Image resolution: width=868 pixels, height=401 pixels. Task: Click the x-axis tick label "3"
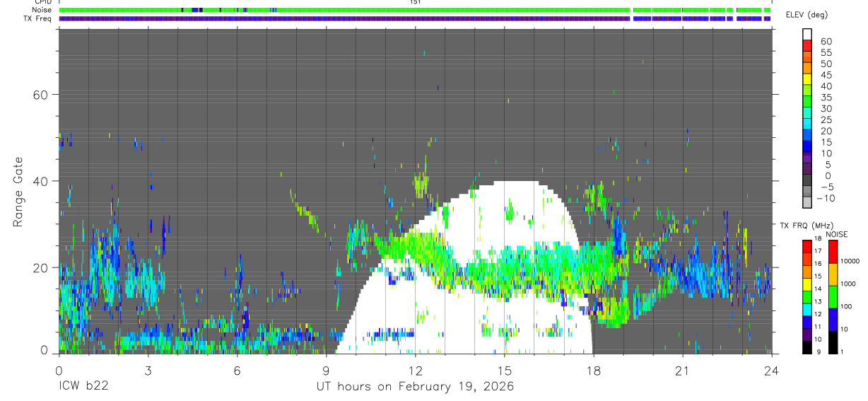click(x=148, y=370)
